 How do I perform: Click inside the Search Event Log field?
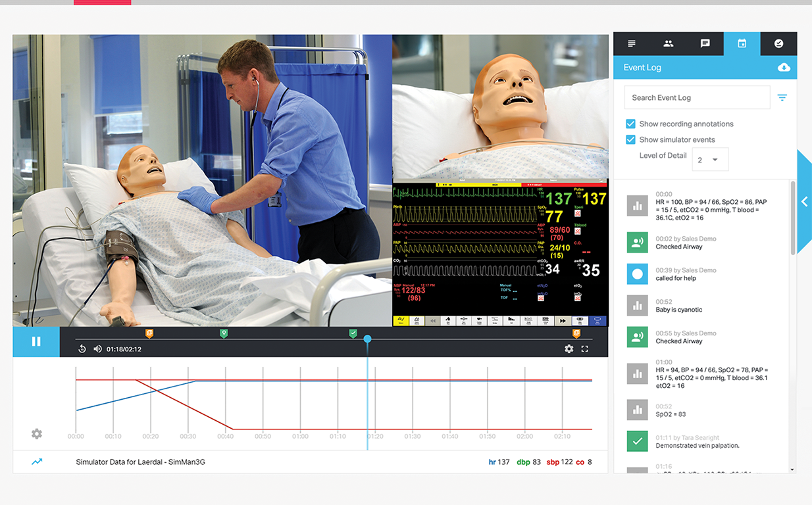[696, 97]
